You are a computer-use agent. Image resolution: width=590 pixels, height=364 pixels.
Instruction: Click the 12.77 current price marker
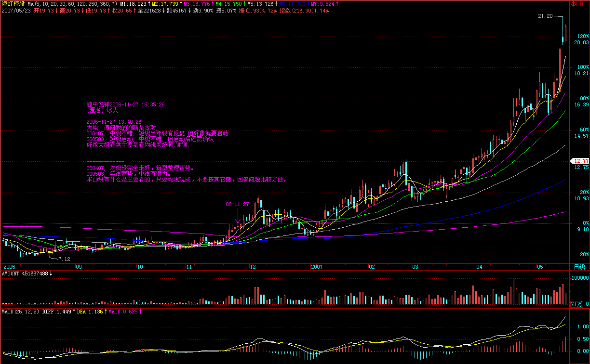580,161
